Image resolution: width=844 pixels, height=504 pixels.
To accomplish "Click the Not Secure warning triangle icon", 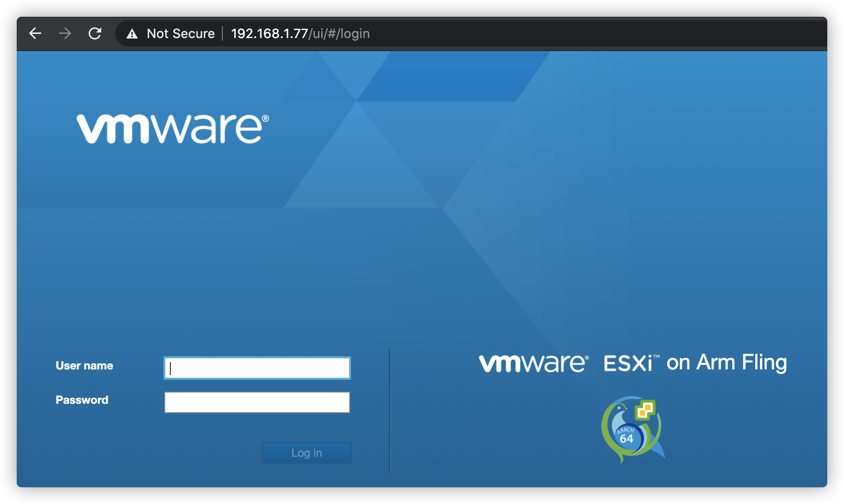I will point(132,33).
